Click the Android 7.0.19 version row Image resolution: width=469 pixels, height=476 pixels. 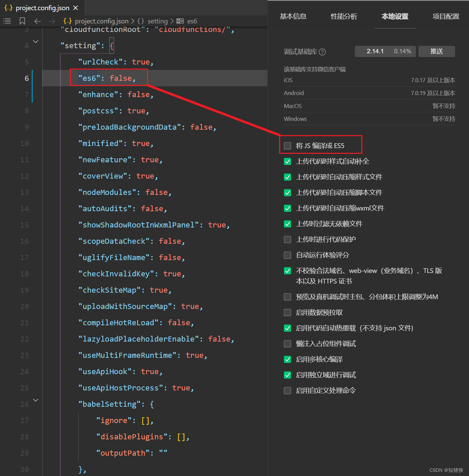pos(369,93)
